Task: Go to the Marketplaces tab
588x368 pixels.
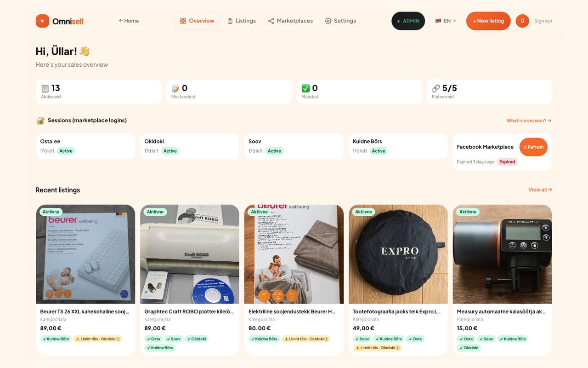Action: [290, 21]
